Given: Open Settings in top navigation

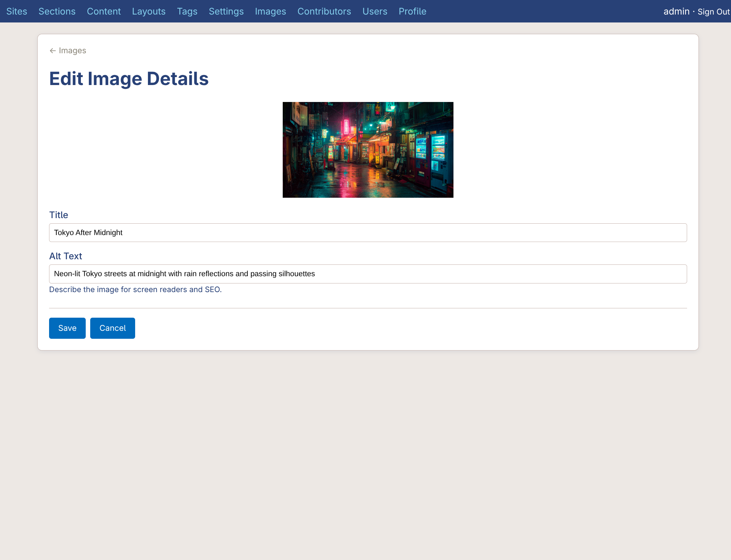Looking at the screenshot, I should (226, 11).
